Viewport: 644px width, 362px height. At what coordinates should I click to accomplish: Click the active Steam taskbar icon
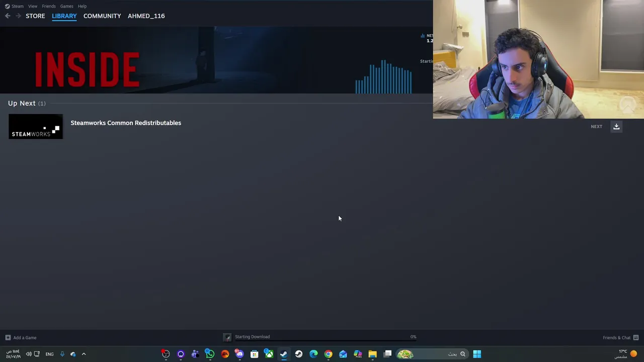tap(284, 354)
